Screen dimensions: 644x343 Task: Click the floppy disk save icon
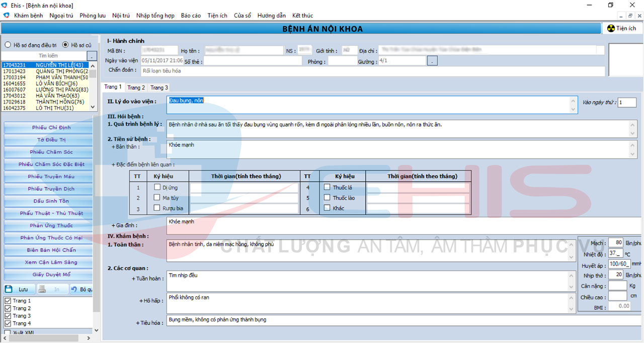9,289
